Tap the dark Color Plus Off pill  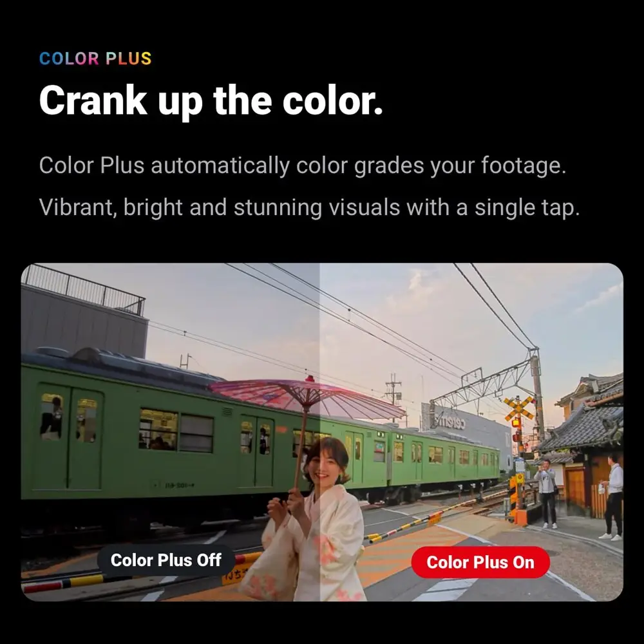tap(166, 560)
